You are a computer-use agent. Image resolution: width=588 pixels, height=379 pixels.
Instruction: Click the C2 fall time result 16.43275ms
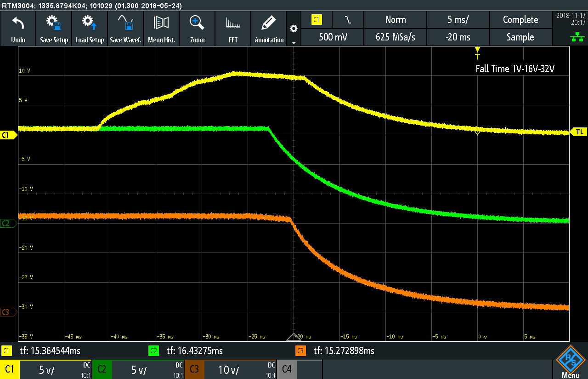tap(195, 351)
